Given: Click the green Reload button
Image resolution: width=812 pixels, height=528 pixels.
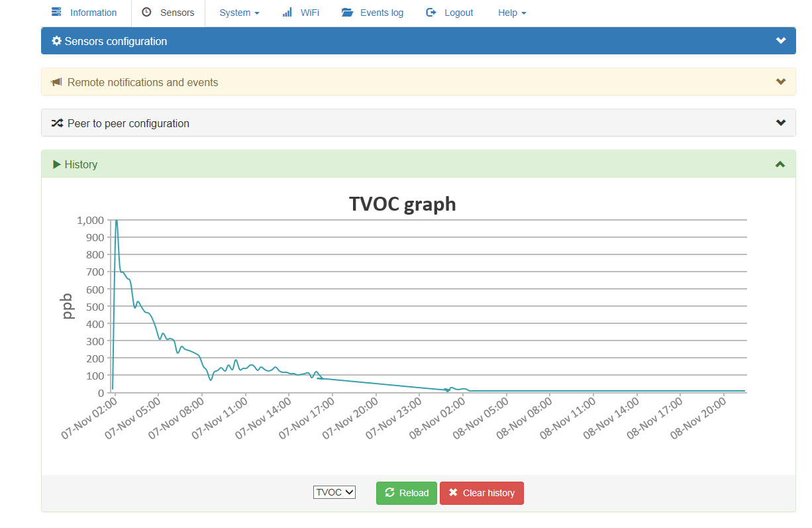Looking at the screenshot, I should click(x=407, y=493).
